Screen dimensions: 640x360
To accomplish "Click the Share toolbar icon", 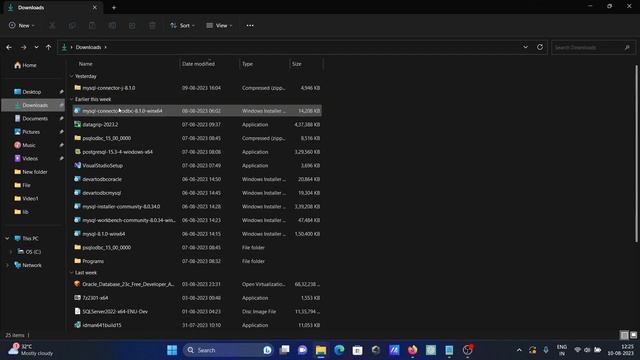I will pos(132,26).
